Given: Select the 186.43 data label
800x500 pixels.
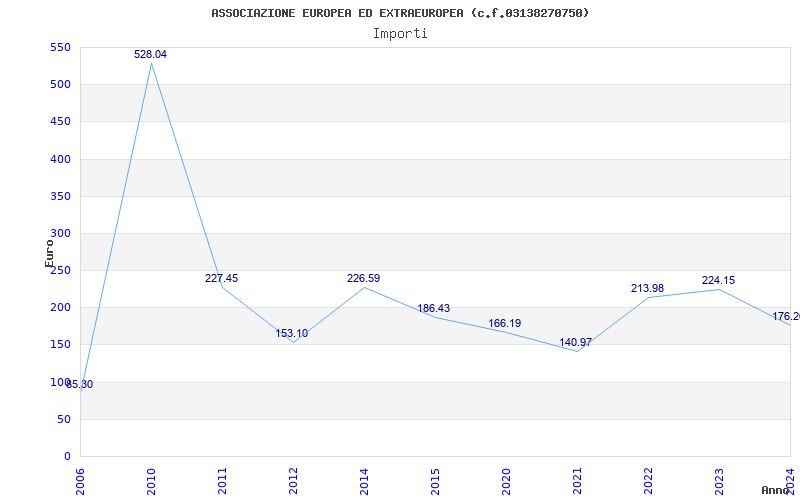Looking at the screenshot, I should tap(434, 308).
